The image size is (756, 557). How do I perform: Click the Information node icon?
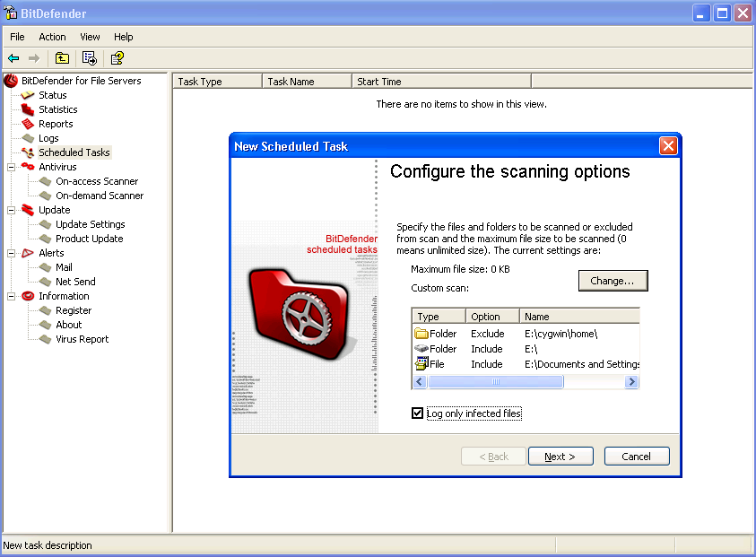pyautogui.click(x=28, y=296)
